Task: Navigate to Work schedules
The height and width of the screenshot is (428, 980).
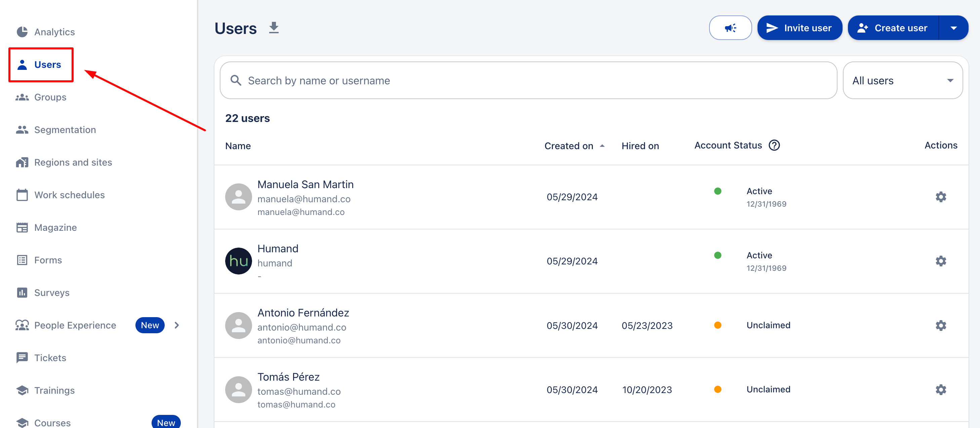Action: 69,195
